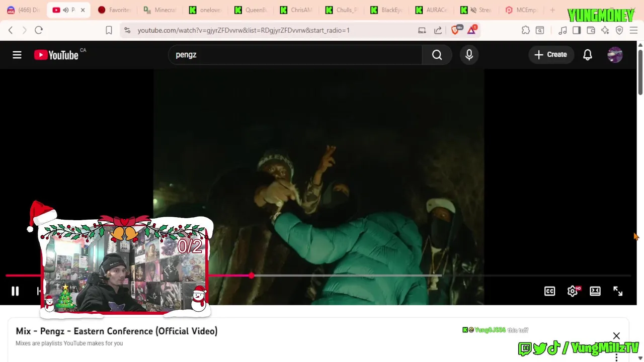Reload the current page
Viewport: 644px width, 362px height.
coord(39,30)
